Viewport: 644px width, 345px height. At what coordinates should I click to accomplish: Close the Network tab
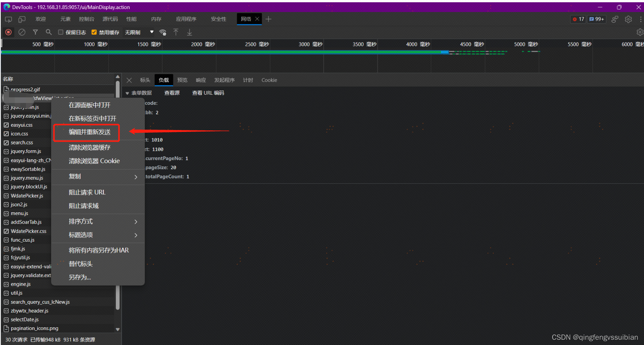pyautogui.click(x=257, y=19)
